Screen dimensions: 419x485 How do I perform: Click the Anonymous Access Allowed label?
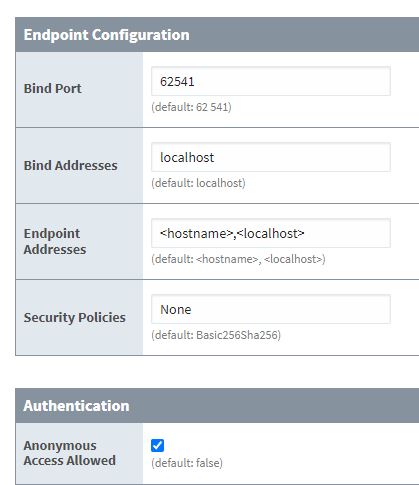coord(70,453)
